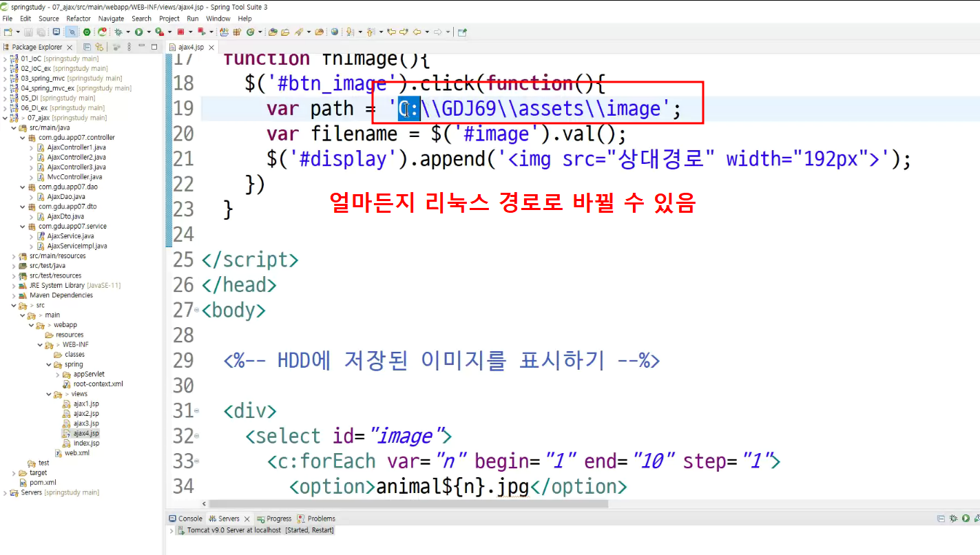Open the Source menu
Screen dimensions: 980x555
click(49, 19)
